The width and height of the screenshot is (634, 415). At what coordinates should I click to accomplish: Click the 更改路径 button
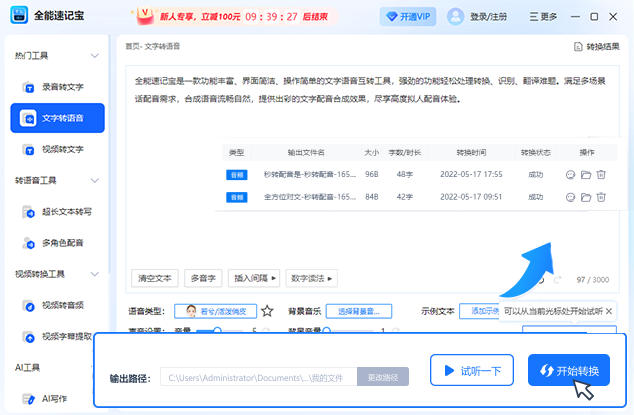[x=383, y=377]
